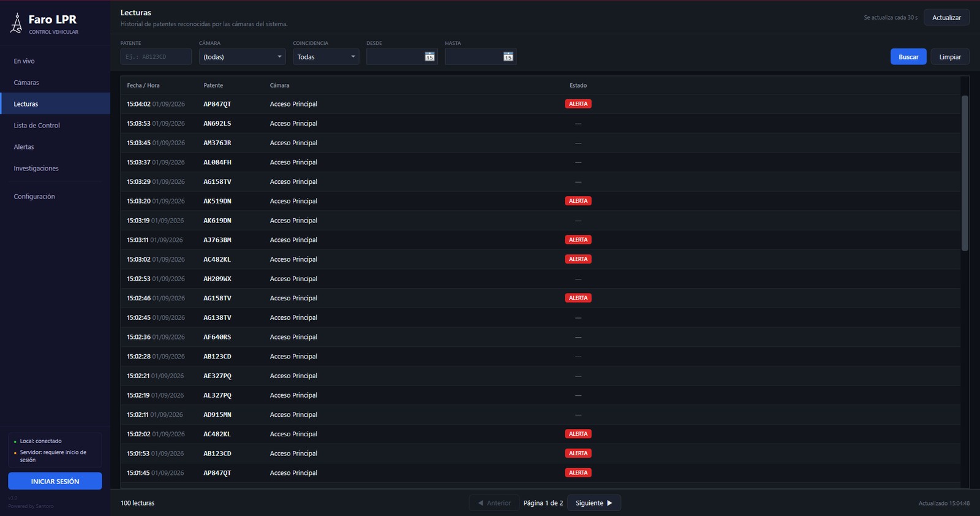Select plate AN692LS in the table
Image resolution: width=980 pixels, height=516 pixels.
pyautogui.click(x=217, y=124)
